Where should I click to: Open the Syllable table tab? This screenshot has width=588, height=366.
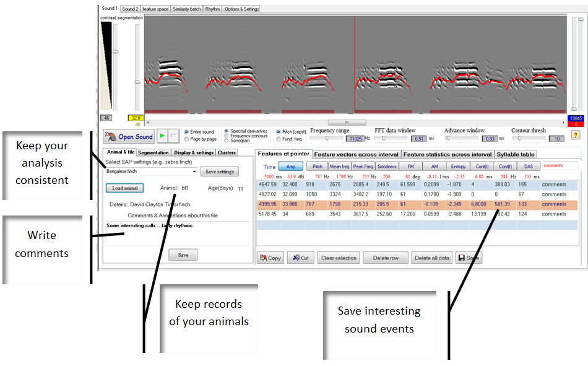pos(516,154)
